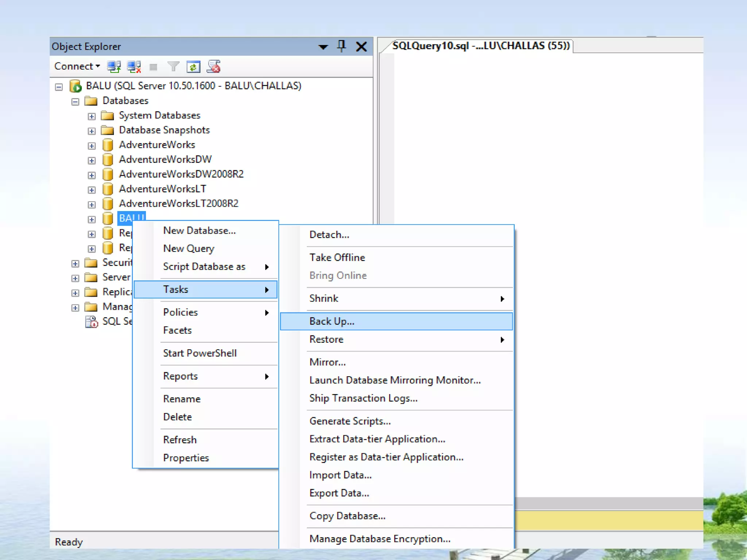Click the SQL Server Agent icon
This screenshot has width=747, height=560.
tap(91, 322)
